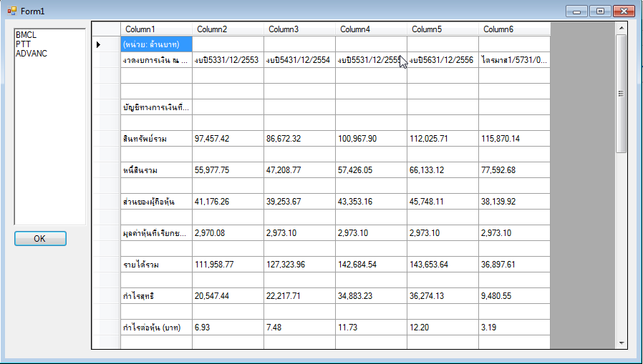This screenshot has height=364, width=643.
Task: Select the cell งบปี5331/12/2553
Action: (x=228, y=60)
